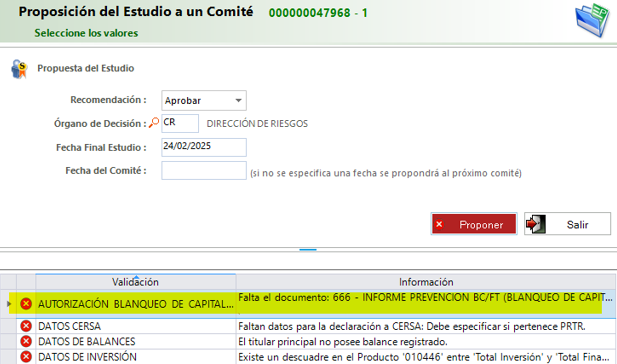Click the próximo comité hint text
Viewport: 617px width, 364px height.
[386, 173]
